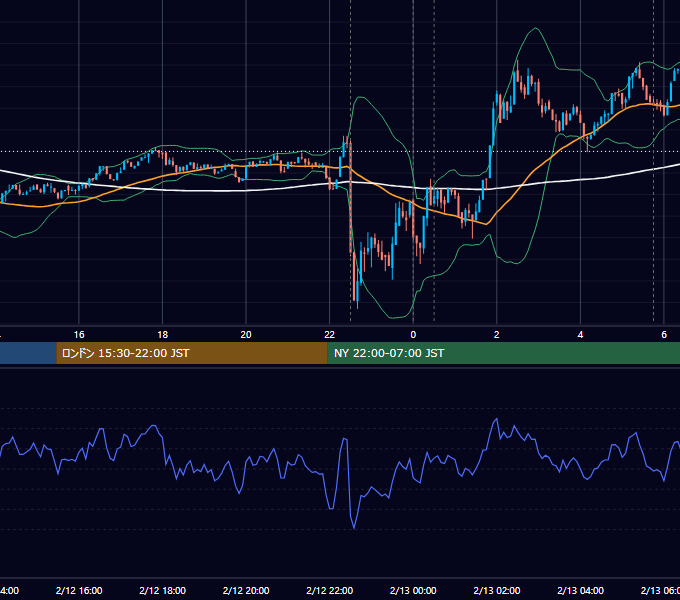Screen dimensions: 680x600
Task: Click the 0 hour label on chart axis
Action: (x=413, y=335)
